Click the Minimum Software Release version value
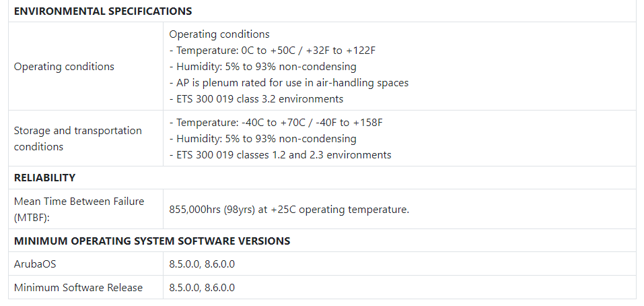Screen dimensions: 644x306 pyautogui.click(x=202, y=288)
